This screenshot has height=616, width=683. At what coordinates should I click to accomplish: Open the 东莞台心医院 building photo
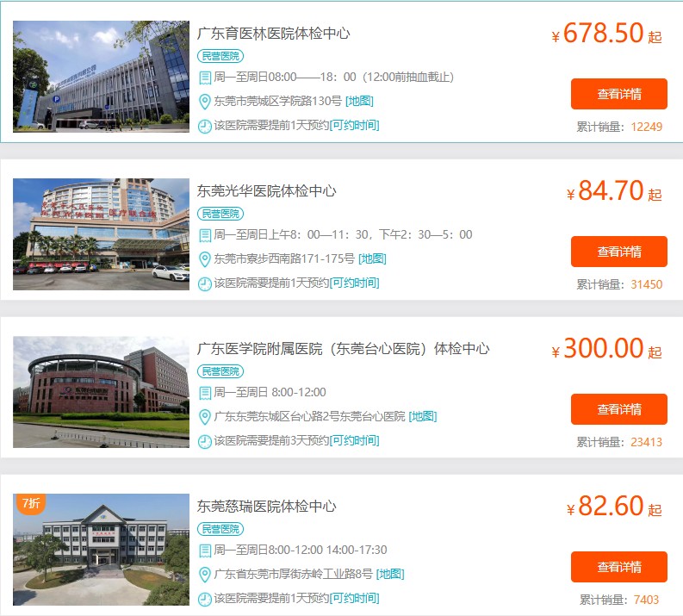coord(101,392)
